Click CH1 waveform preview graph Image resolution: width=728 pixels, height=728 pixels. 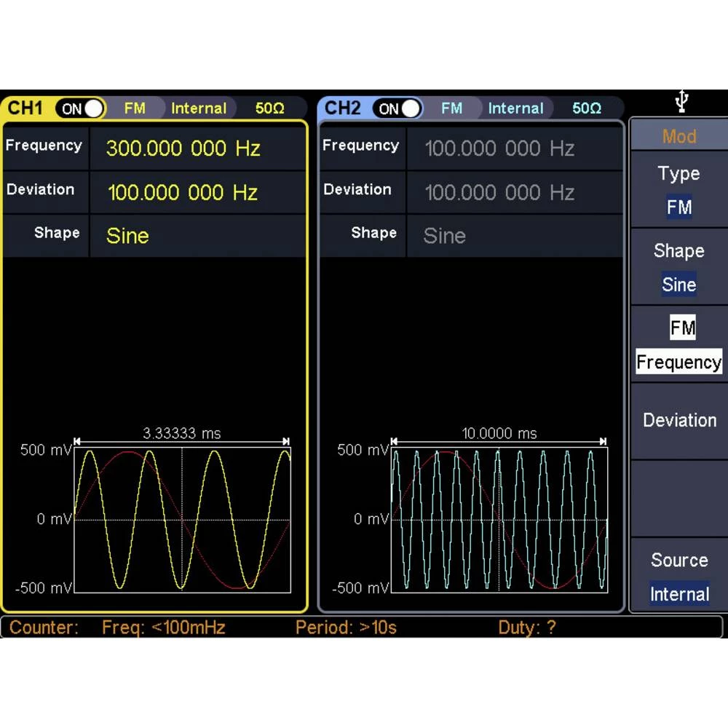[182, 519]
